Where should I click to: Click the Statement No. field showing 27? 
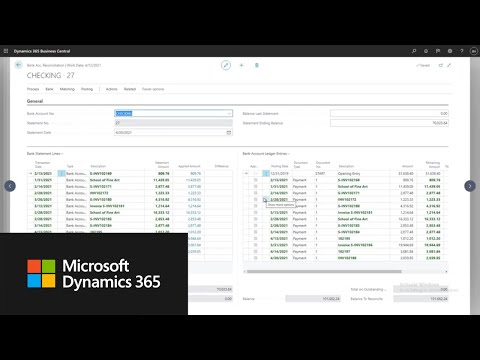173,123
